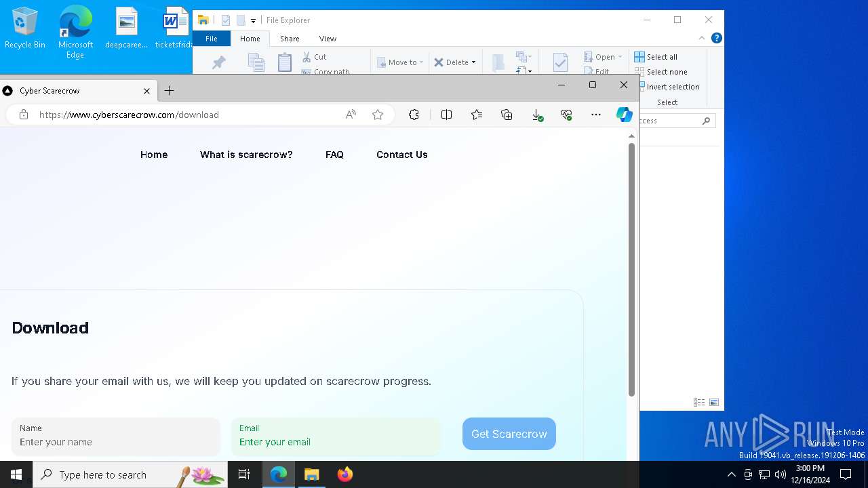Viewport: 868px width, 488px height.
Task: Open the Downloads icon in Edge toolbar
Action: tap(536, 115)
